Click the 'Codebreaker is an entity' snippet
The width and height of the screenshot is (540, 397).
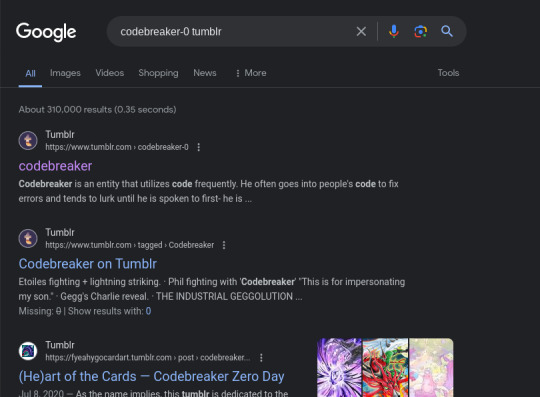pyautogui.click(x=209, y=191)
